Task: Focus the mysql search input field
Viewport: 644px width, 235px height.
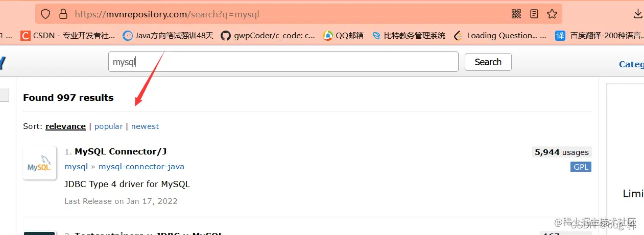Action: pyautogui.click(x=283, y=62)
